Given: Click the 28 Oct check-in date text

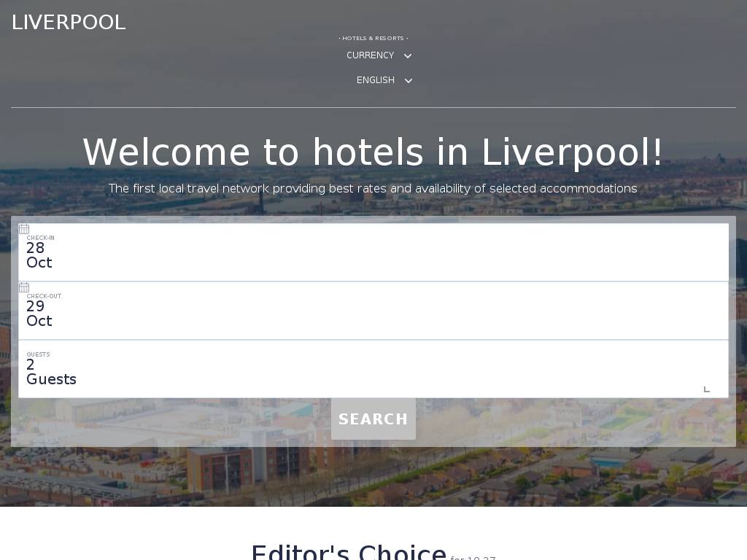Looking at the screenshot, I should pyautogui.click(x=39, y=255).
